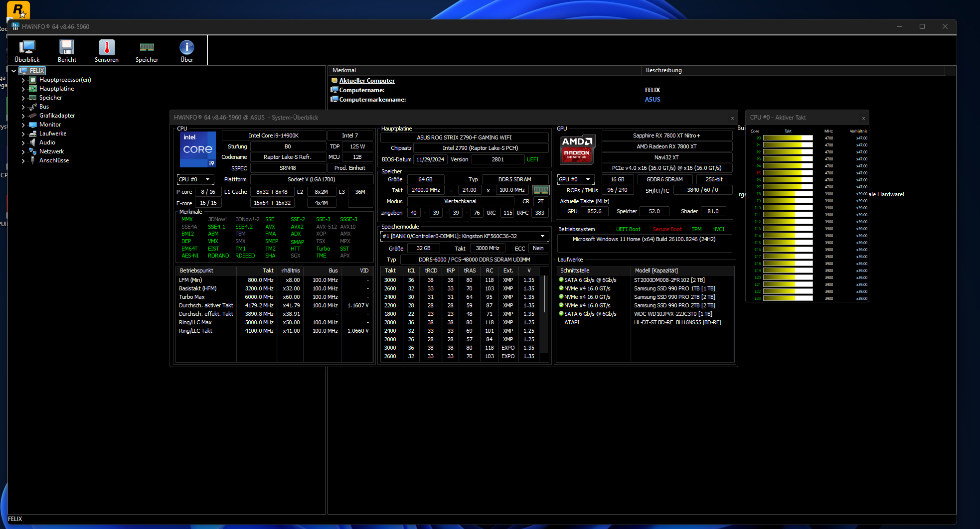Click the E23 core clock bar

[788, 298]
